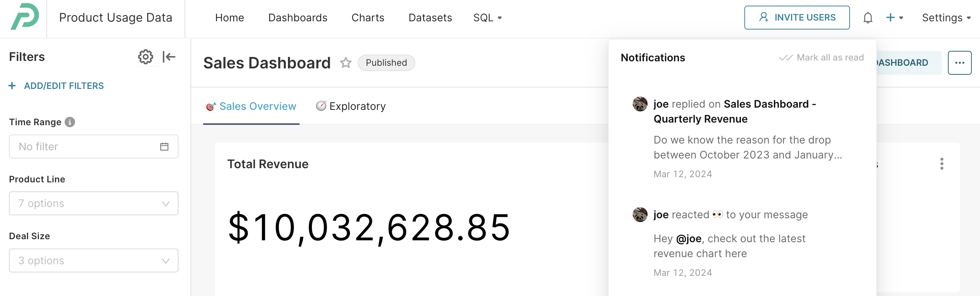Click joe's avatar on reaction notification
The width and height of the screenshot is (980, 296).
[640, 215]
